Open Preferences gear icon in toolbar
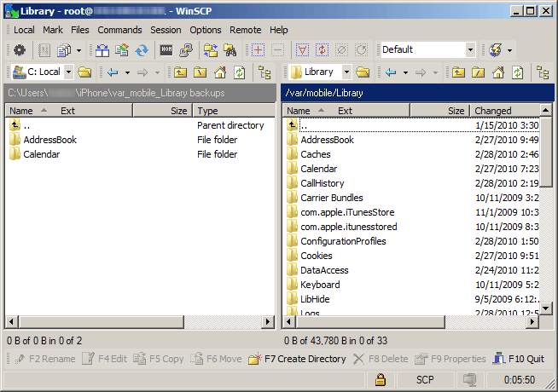This screenshot has width=558, height=392. coord(20,50)
